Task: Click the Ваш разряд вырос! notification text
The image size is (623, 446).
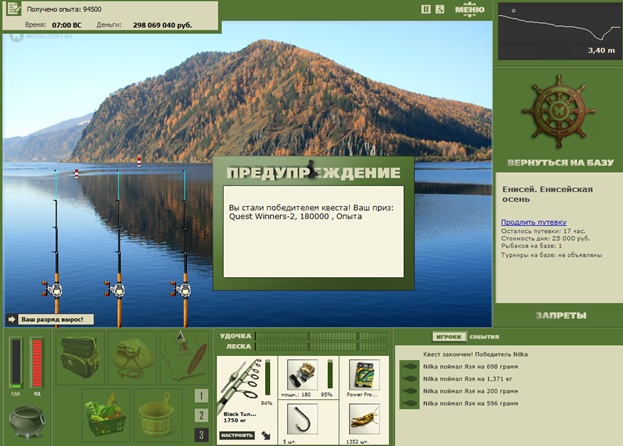Action: click(x=52, y=319)
